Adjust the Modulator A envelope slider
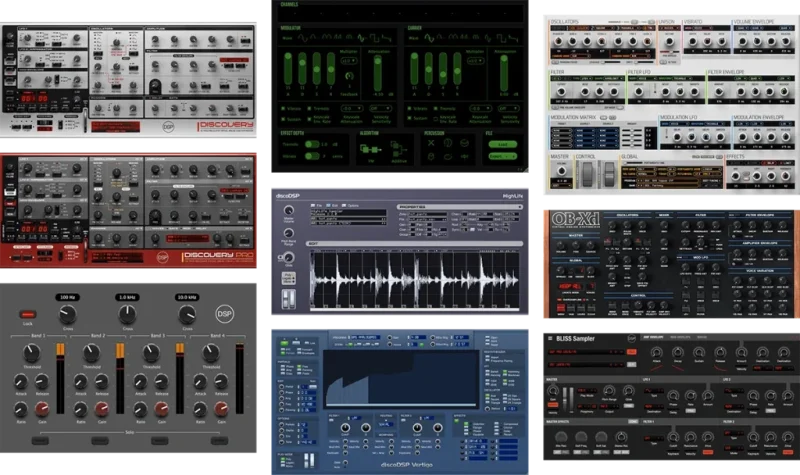 pyautogui.click(x=288, y=68)
